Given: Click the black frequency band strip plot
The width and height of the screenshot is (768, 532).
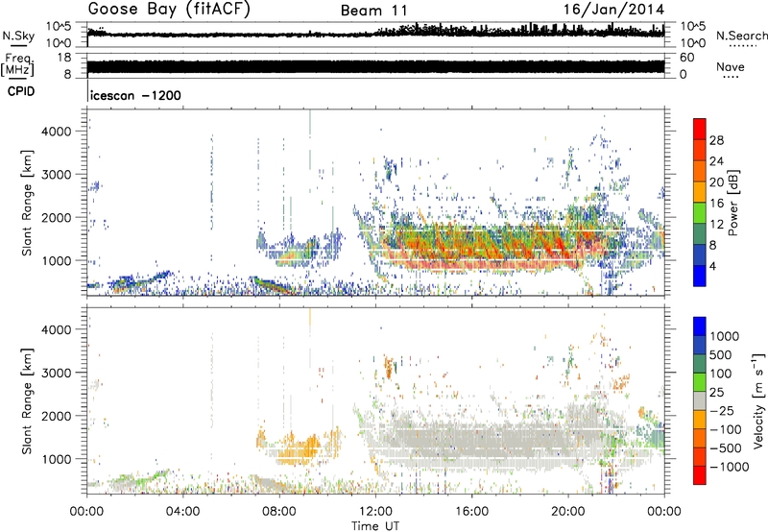Looking at the screenshot, I should click(x=375, y=66).
